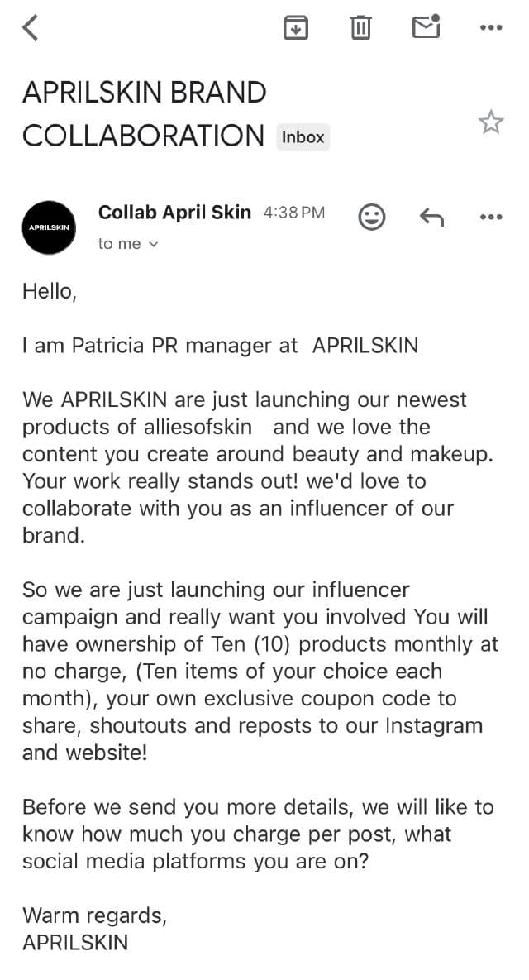Tap the influencer campaign paragraph
The image size is (529, 980).
coord(260,671)
